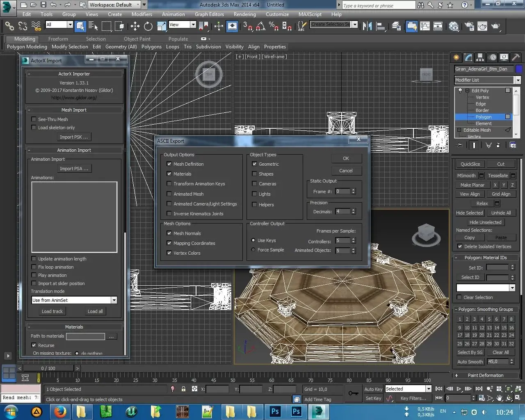Image resolution: width=525 pixels, height=420 pixels.
Task: Click the Decimals precision input field
Action: coord(343,212)
